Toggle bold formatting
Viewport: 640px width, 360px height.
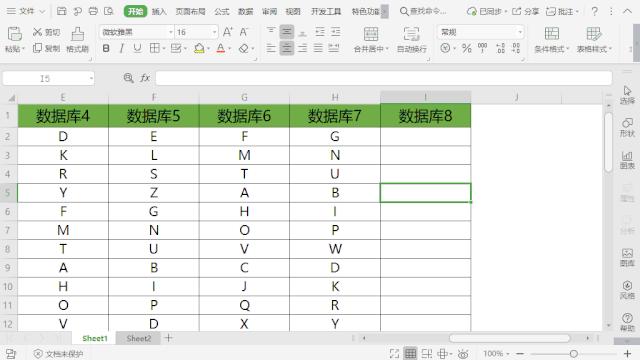106,48
